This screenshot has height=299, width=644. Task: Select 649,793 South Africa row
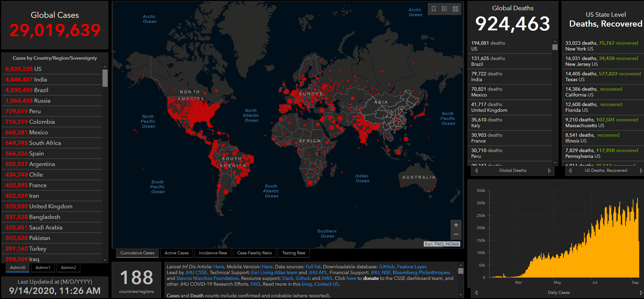click(x=52, y=143)
